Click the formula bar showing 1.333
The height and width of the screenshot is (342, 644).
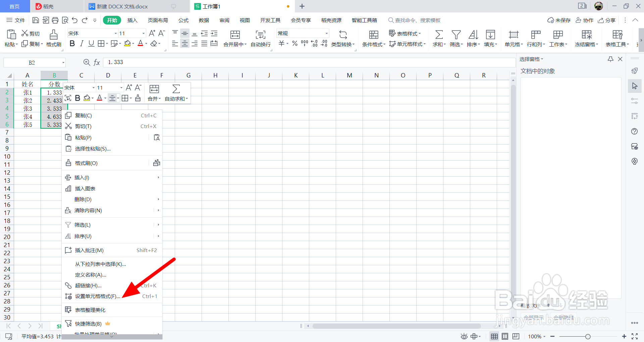pos(309,62)
